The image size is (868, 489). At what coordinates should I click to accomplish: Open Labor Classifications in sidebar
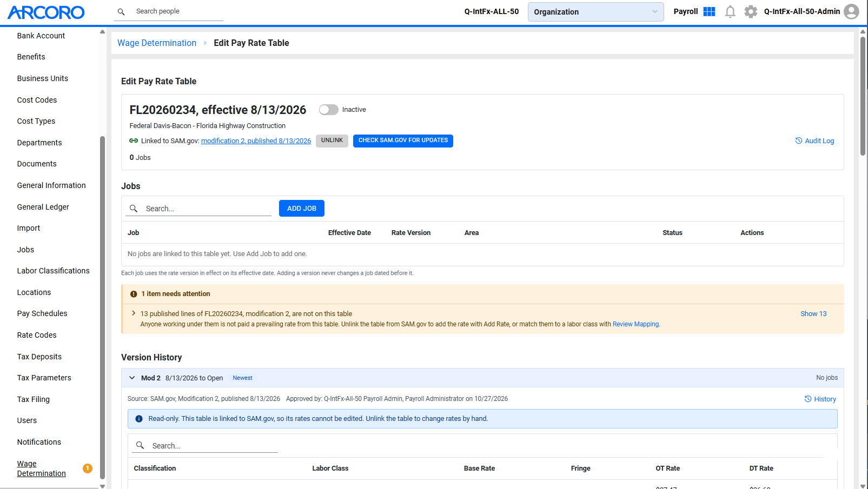(54, 271)
